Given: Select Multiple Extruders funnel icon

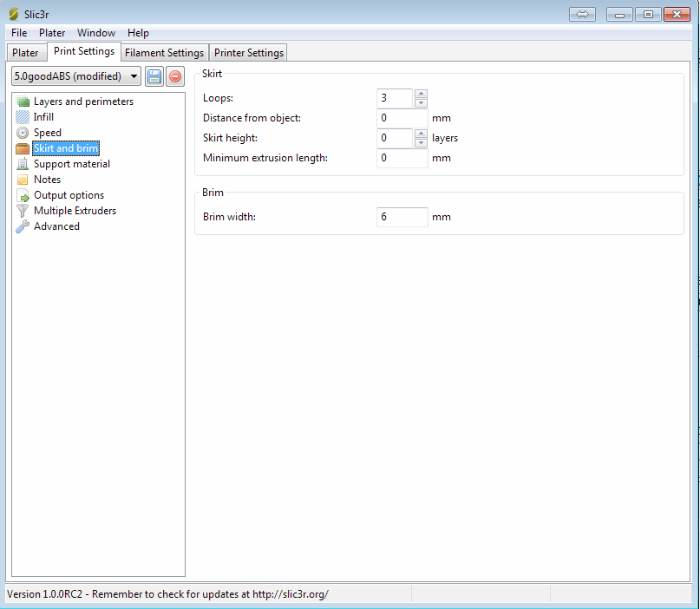Looking at the screenshot, I should (x=23, y=211).
